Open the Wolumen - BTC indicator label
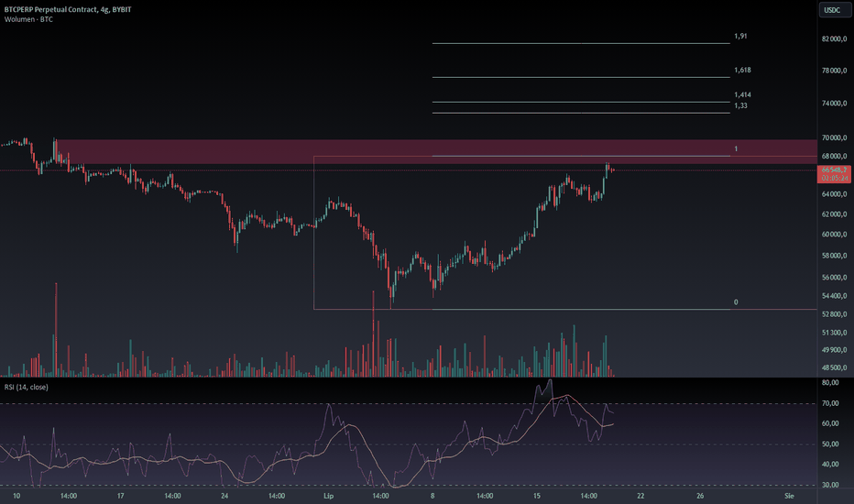Viewport: 854px width, 504px height. 28,19
